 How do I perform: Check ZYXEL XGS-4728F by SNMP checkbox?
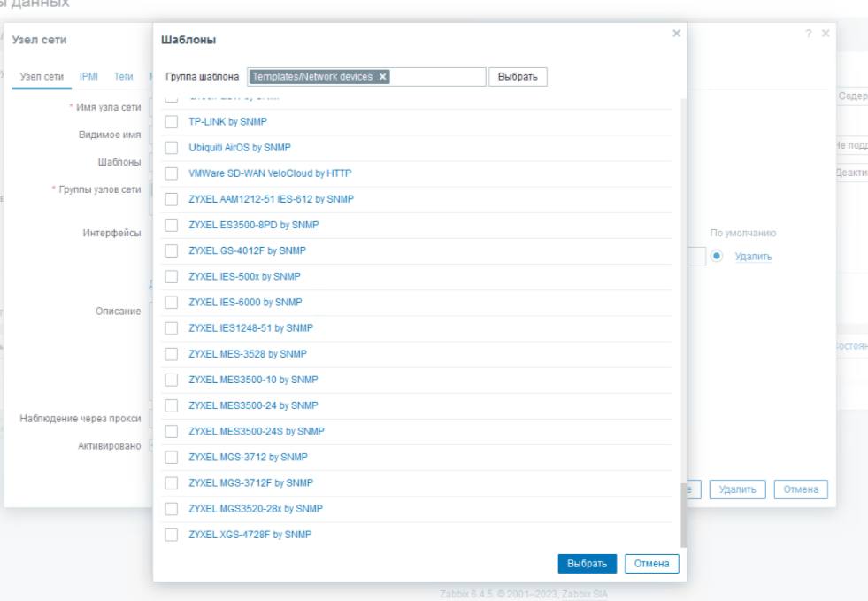point(172,535)
